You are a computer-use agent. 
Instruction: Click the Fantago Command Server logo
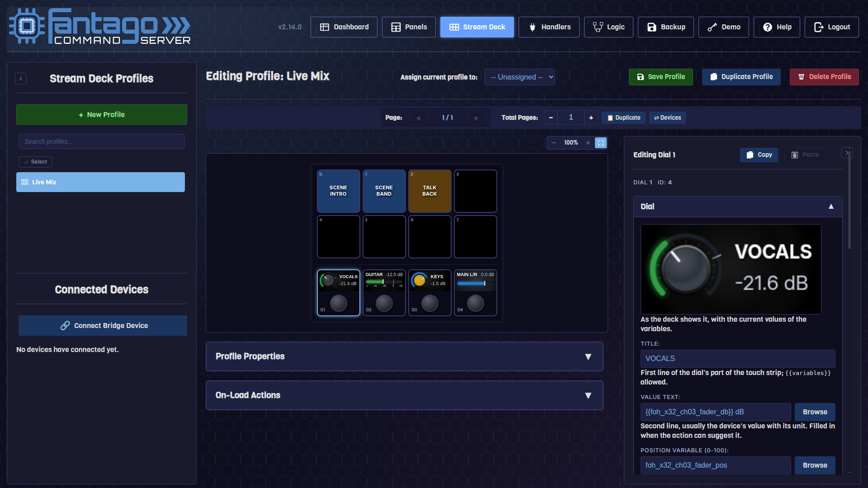[x=100, y=26]
